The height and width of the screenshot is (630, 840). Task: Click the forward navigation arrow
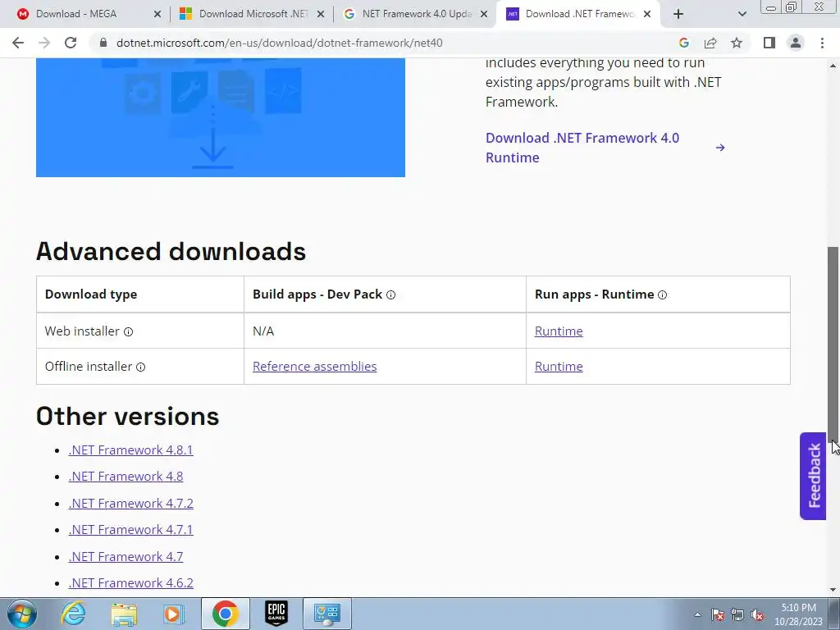(44, 43)
